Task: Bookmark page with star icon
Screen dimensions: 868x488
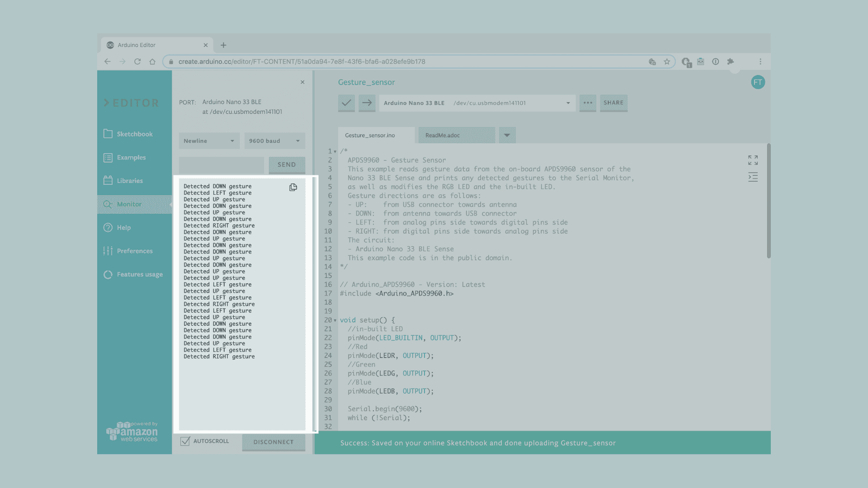Action: click(667, 61)
